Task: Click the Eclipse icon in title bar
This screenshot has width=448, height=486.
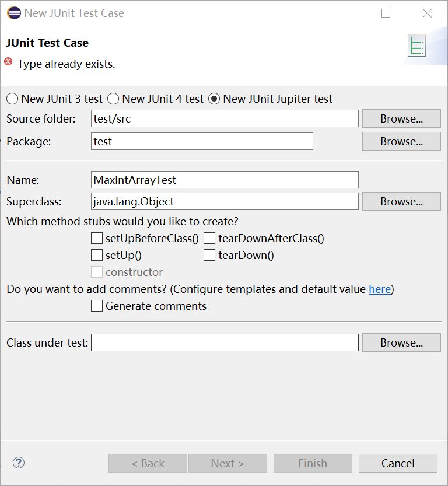Action: [13, 13]
